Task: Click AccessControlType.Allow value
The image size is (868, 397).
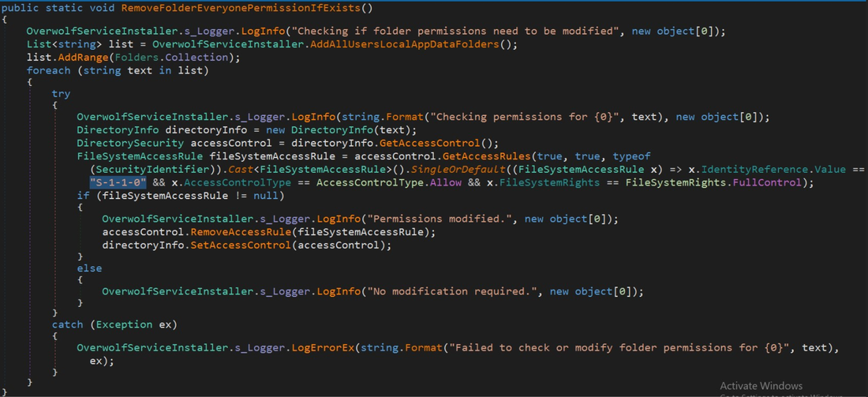Action: point(389,182)
